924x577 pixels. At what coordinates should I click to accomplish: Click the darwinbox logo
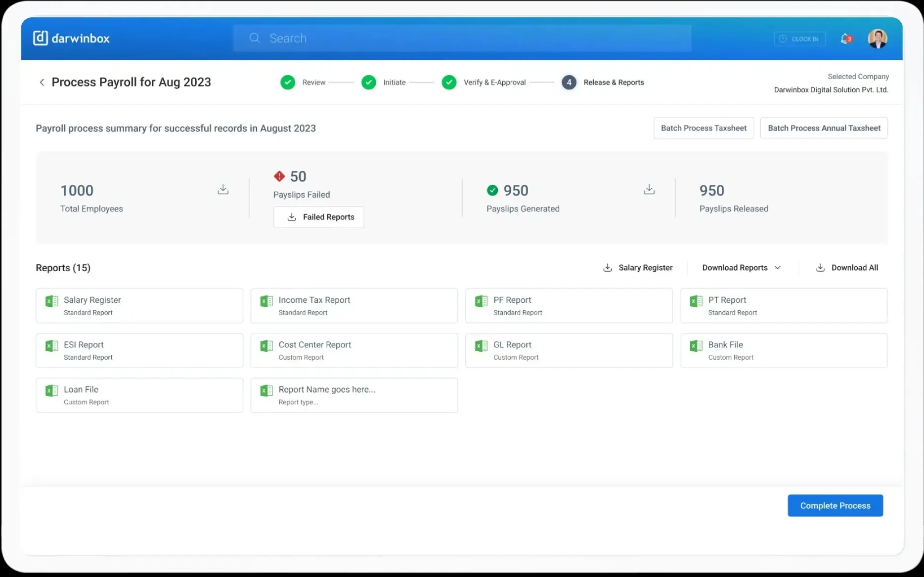72,38
